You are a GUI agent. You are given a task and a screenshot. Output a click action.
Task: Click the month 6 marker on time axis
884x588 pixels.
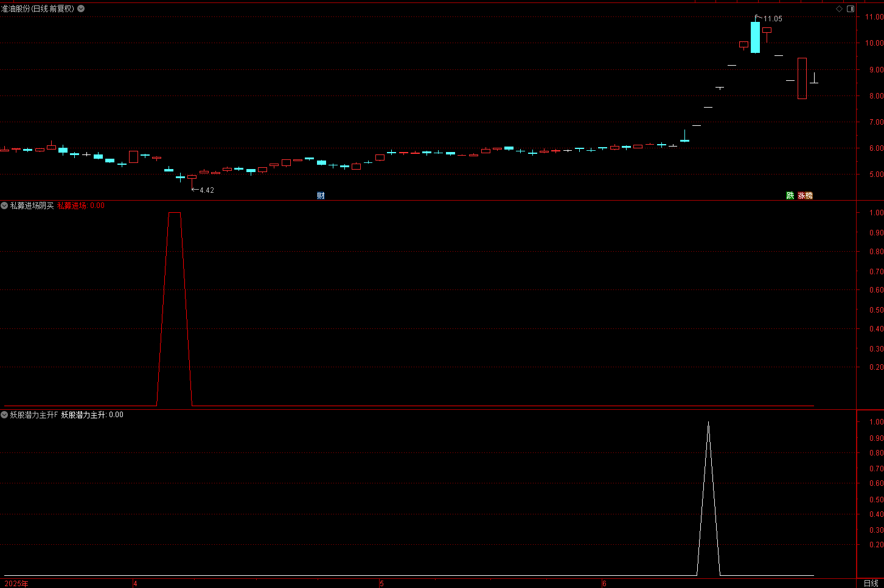[604, 584]
